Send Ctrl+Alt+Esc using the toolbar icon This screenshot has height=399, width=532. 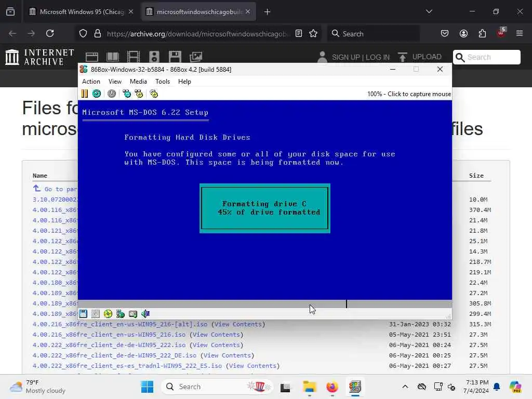[x=139, y=94]
